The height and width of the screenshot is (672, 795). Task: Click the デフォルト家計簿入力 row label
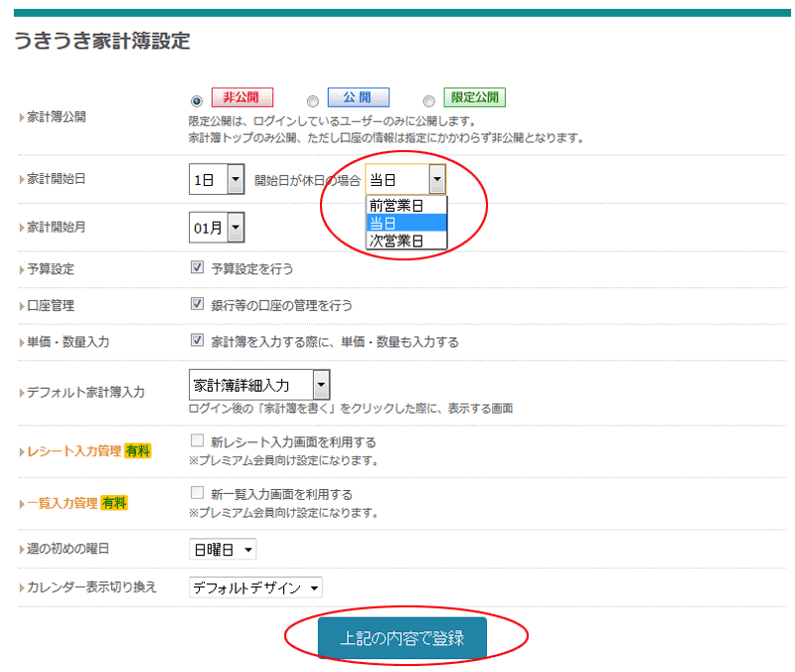85,392
